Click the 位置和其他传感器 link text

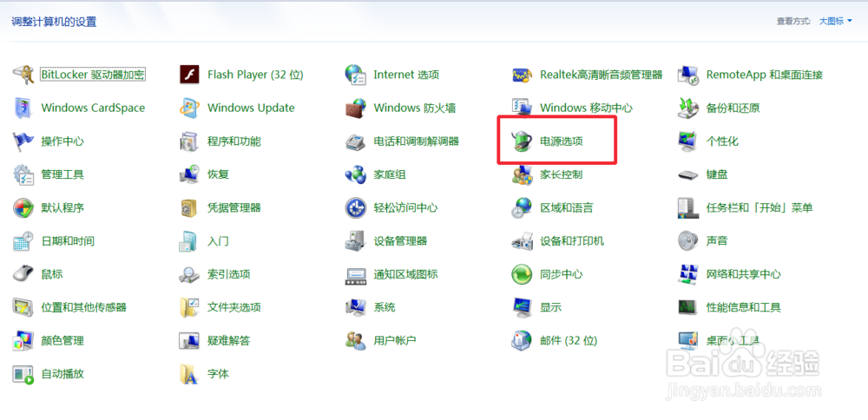[x=84, y=307]
